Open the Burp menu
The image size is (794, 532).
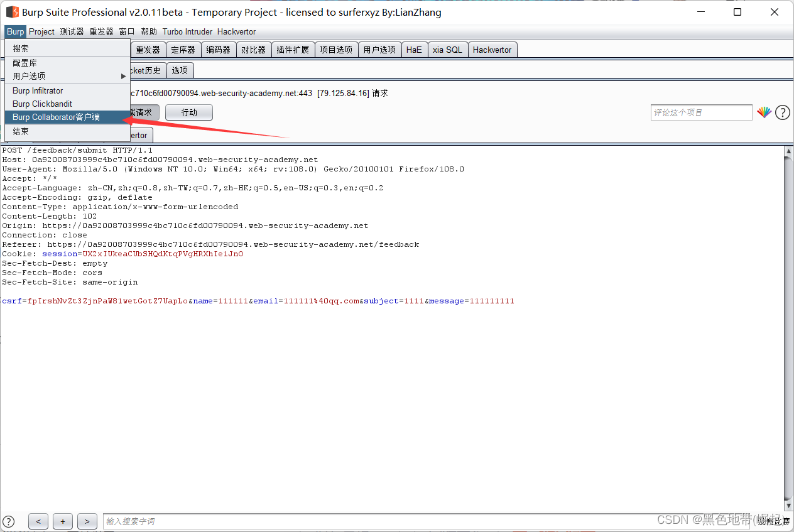(x=15, y=31)
